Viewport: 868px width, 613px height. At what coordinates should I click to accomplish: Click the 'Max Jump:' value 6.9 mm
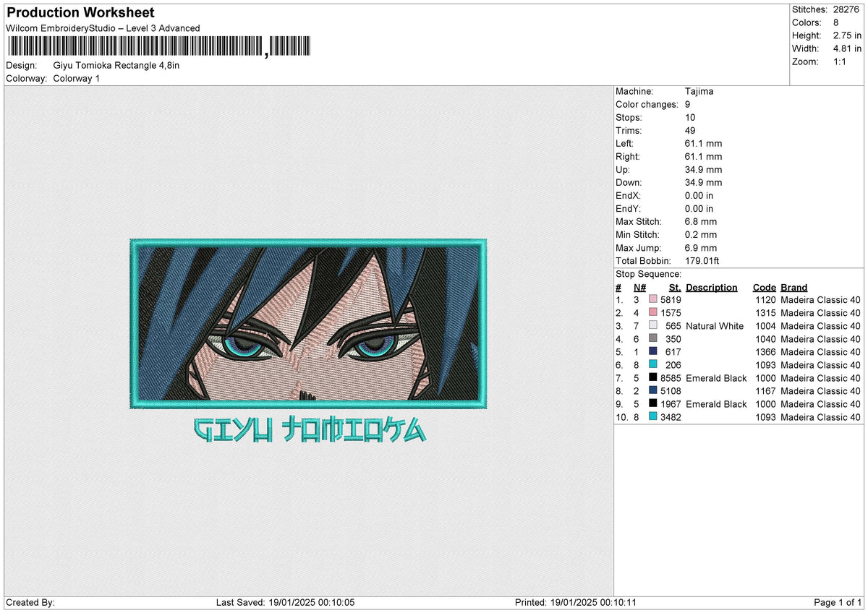point(701,248)
